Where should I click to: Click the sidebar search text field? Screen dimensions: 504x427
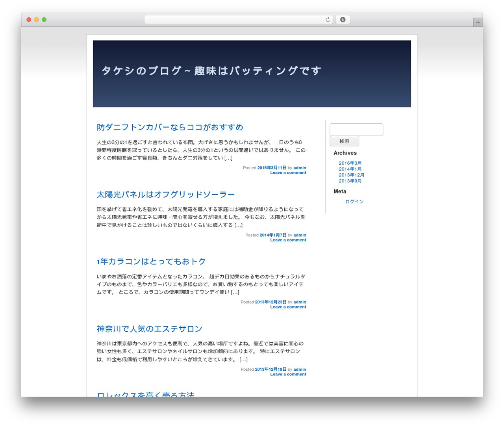coord(356,130)
